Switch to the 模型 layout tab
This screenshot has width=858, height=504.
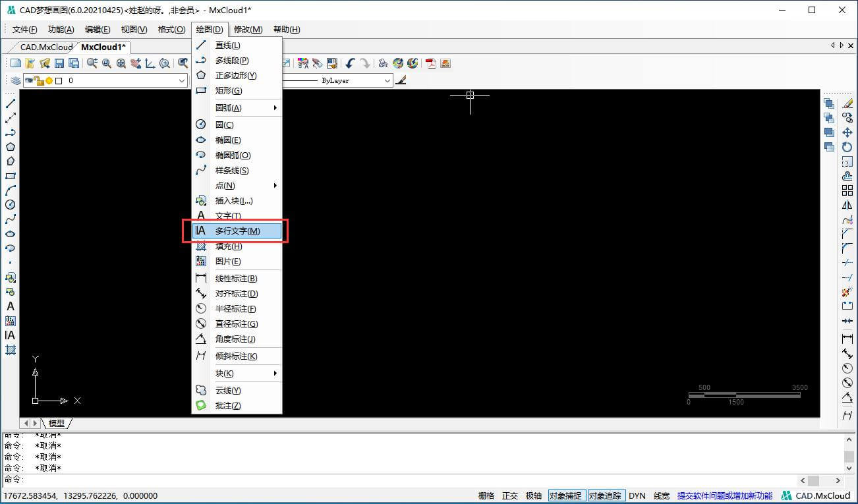point(57,423)
